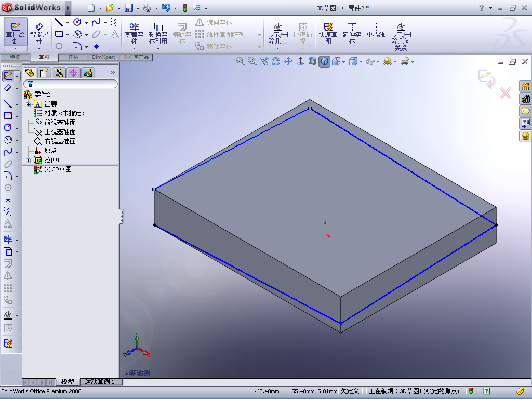The height and width of the screenshot is (399, 532).
Task: Click the Rotate View icon
Action: 276,61
